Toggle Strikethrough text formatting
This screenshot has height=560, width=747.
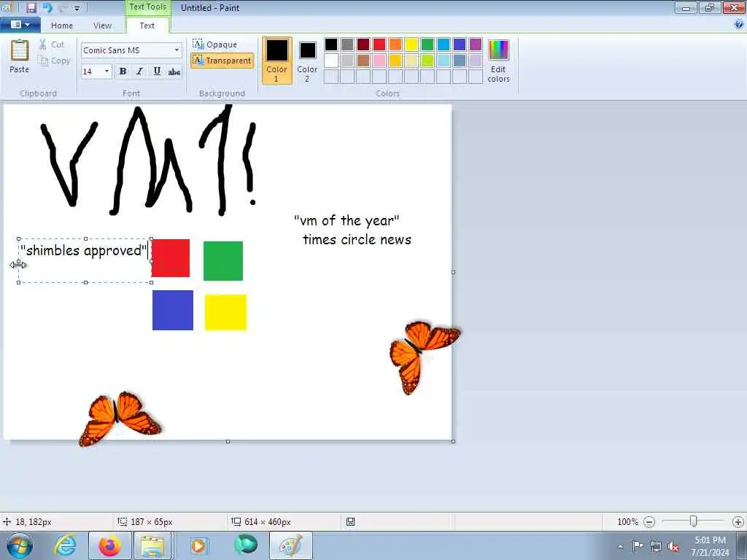pos(174,71)
